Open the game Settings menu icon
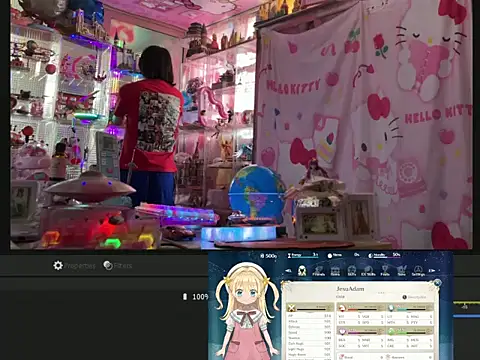The width and height of the screenshot is (480, 360). click(x=418, y=270)
